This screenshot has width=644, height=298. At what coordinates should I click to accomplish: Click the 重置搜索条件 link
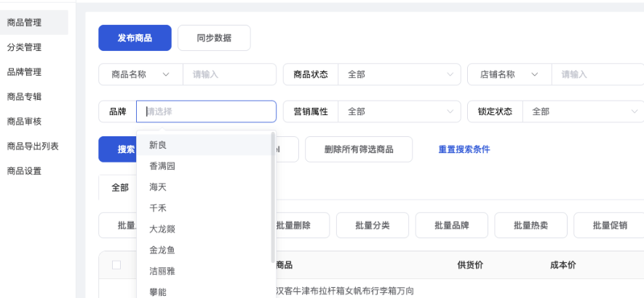[x=464, y=149]
